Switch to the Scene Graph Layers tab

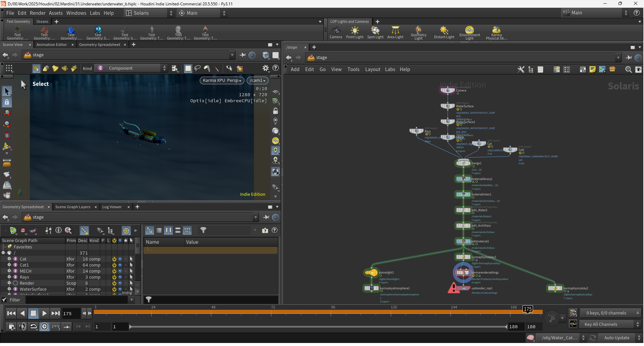point(73,207)
